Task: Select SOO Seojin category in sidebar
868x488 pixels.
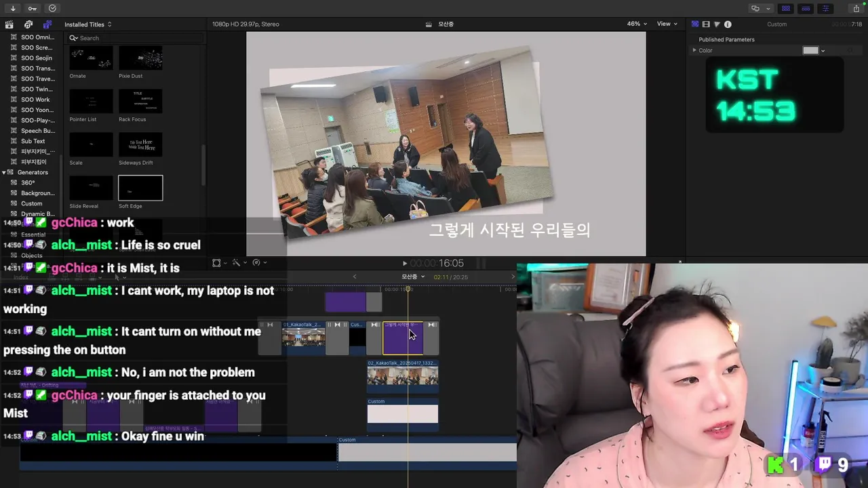Action: click(32, 58)
